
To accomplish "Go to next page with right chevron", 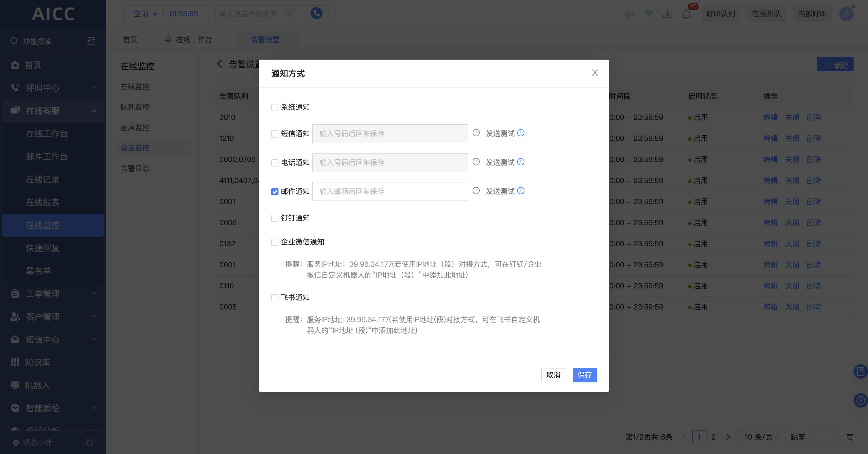I will (728, 437).
